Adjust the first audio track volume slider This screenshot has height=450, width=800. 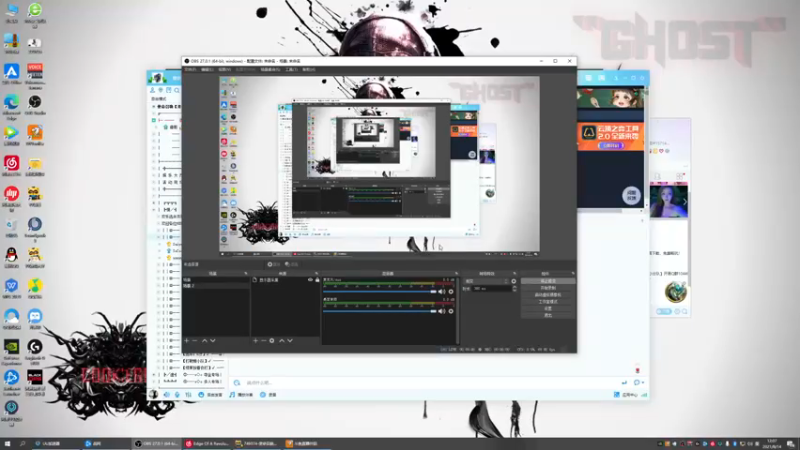point(380,291)
